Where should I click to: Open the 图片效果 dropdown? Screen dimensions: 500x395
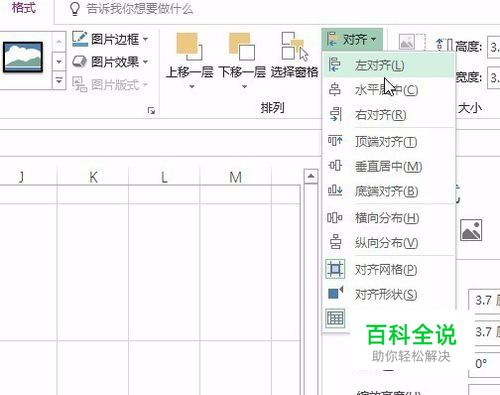coord(110,62)
